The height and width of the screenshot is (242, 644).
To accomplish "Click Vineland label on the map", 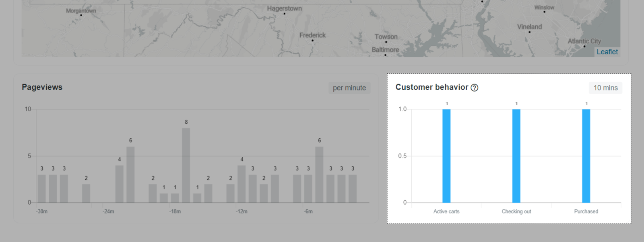I will click(529, 27).
